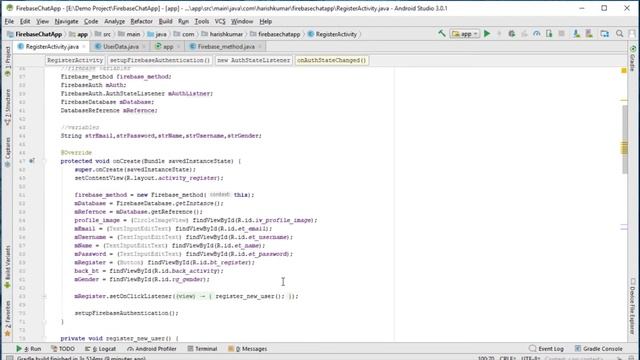
Task: Click the src breadcrumb folder
Action: (x=103, y=34)
